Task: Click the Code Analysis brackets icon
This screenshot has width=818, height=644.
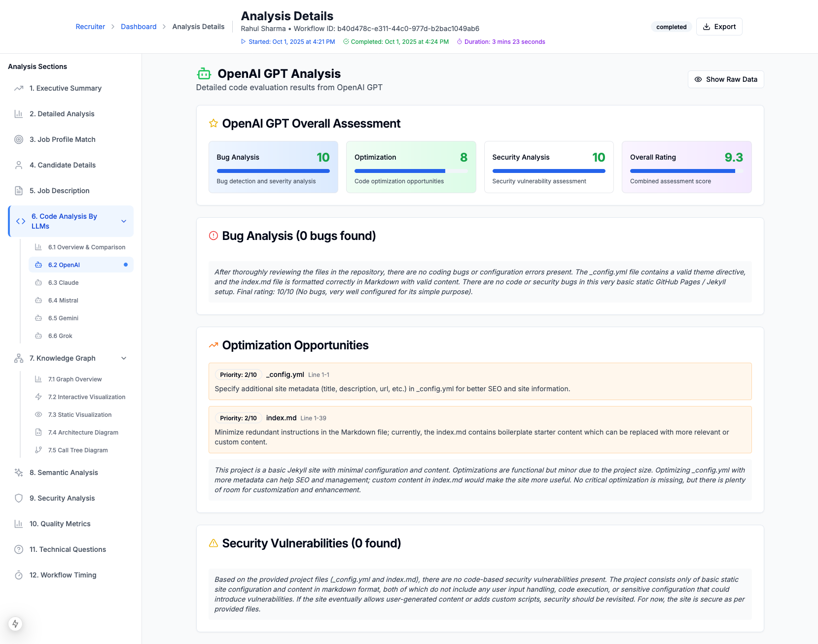Action: pyautogui.click(x=21, y=221)
